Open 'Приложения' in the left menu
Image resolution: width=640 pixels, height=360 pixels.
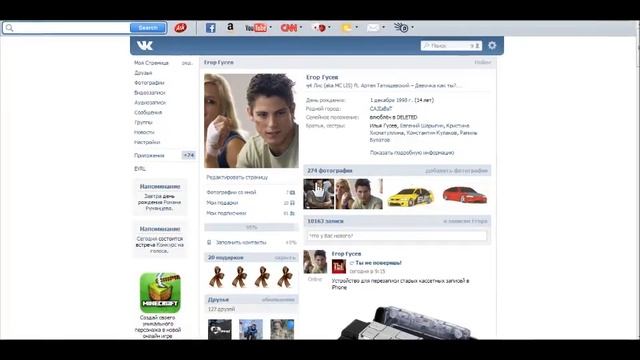(x=149, y=156)
